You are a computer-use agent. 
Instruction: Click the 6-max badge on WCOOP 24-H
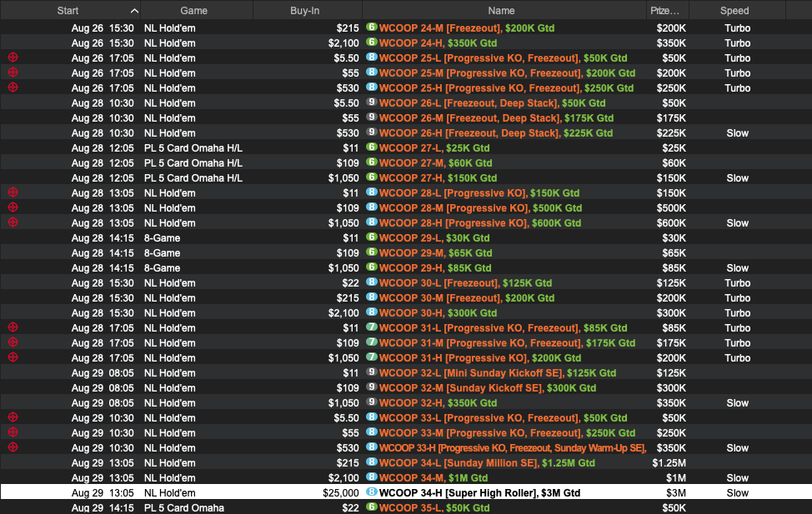pos(371,42)
